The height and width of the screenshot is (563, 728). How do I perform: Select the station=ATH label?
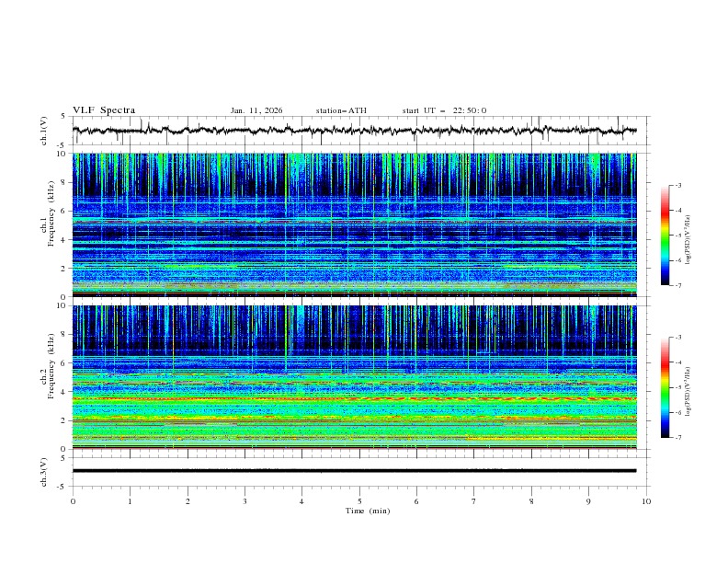pos(341,110)
